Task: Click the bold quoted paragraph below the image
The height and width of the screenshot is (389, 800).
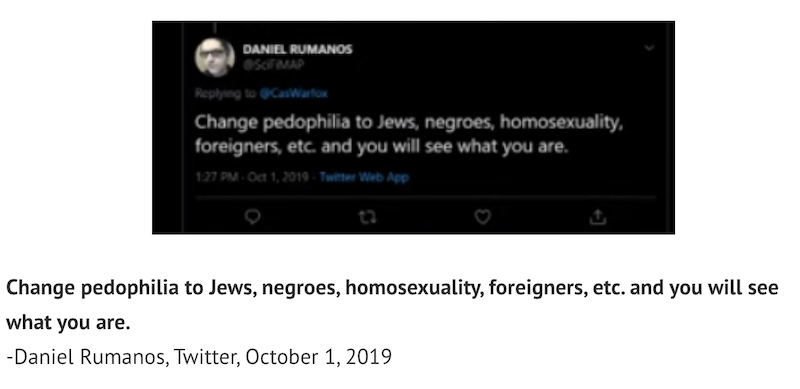Action: pyautogui.click(x=392, y=305)
